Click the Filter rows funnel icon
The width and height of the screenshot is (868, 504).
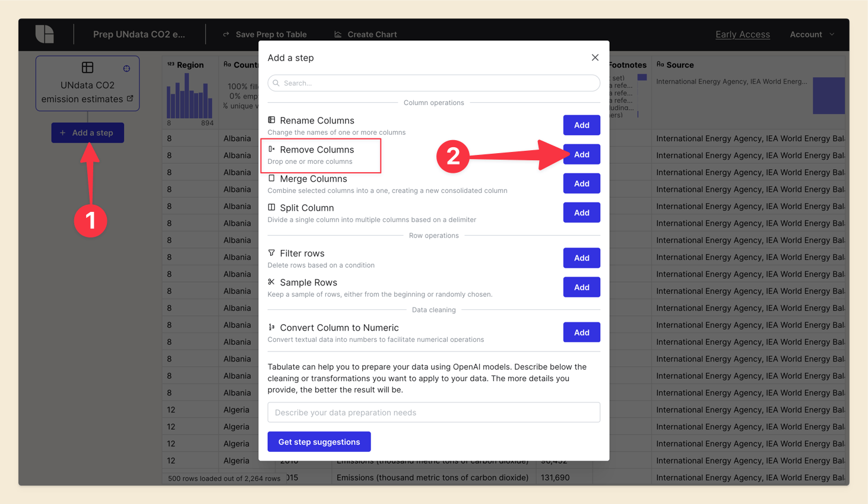(271, 253)
